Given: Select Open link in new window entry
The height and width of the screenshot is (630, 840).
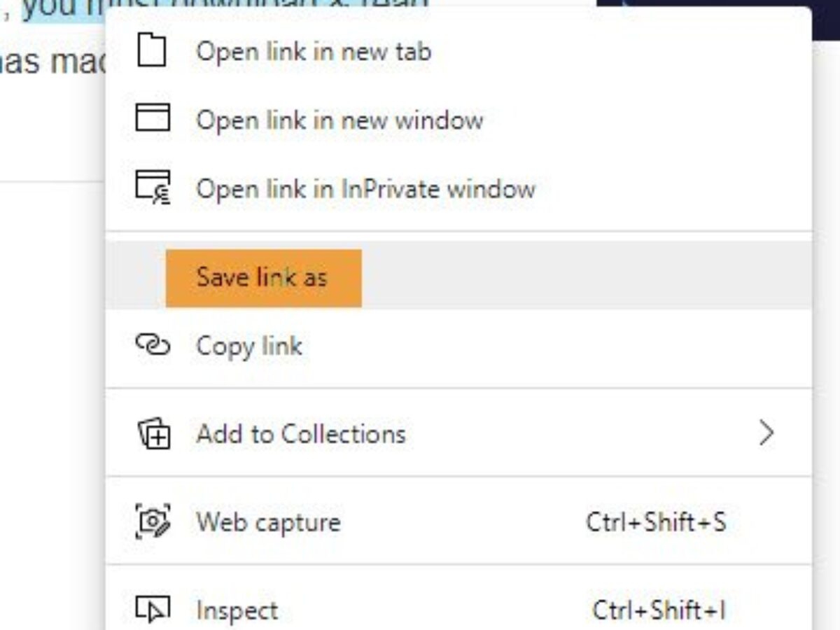Looking at the screenshot, I should coord(339,119).
